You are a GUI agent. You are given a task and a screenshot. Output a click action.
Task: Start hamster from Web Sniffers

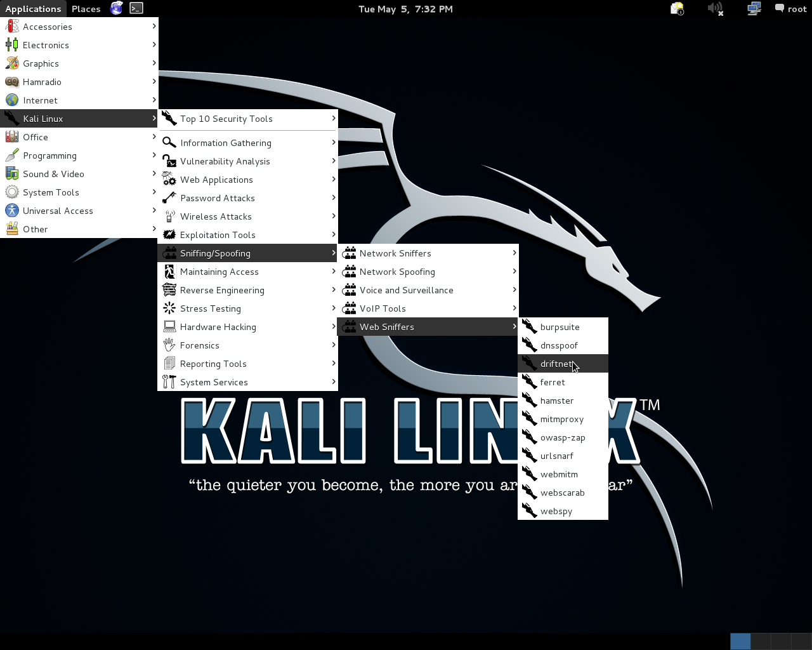[x=563, y=401]
